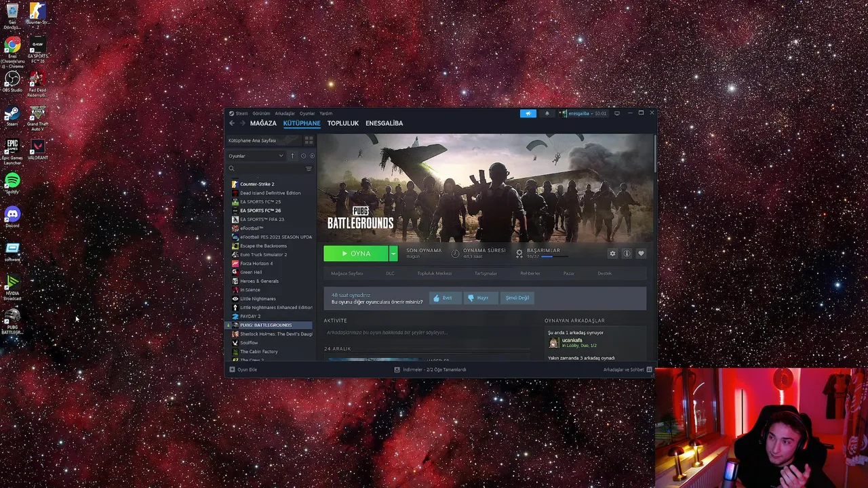Click the sort ascending arrow in library sidebar
This screenshot has width=868, height=488.
click(292, 156)
